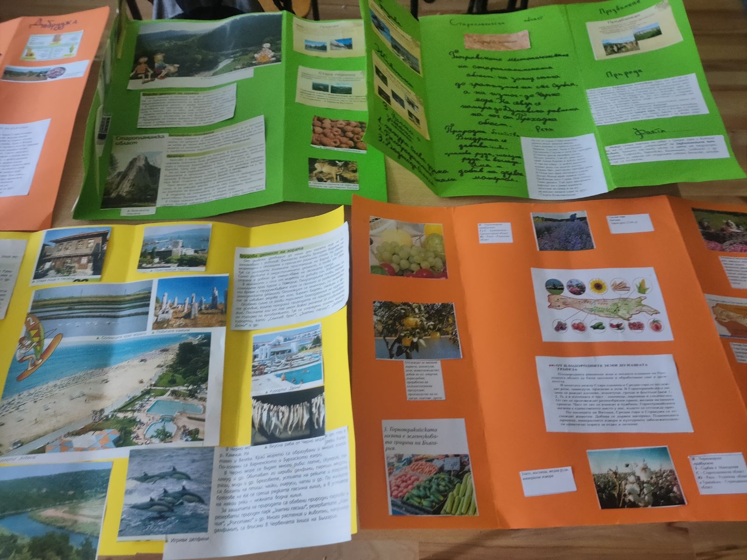Click the rocky peak photo on green poster

[x=132, y=178]
